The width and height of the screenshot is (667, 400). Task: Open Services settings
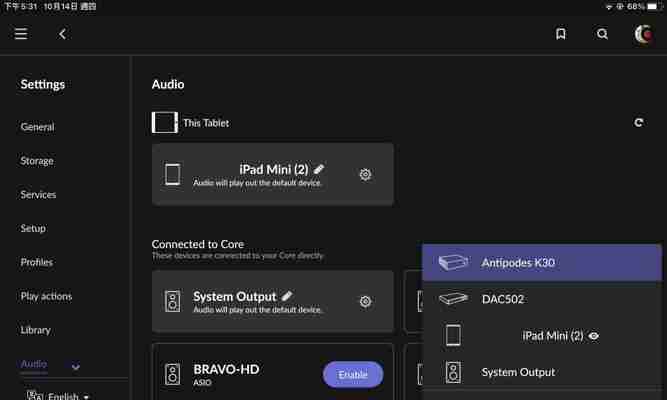(x=38, y=194)
